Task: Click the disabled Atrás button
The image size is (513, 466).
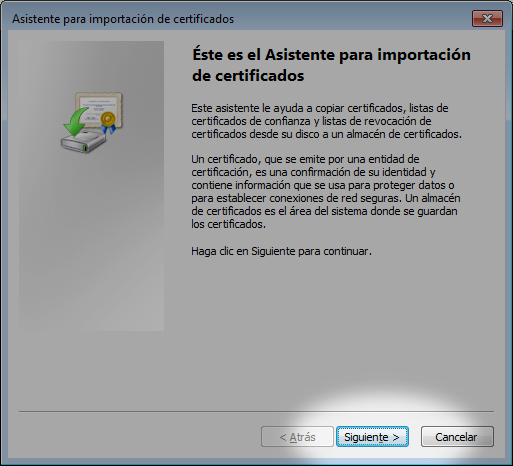Action: point(297,437)
